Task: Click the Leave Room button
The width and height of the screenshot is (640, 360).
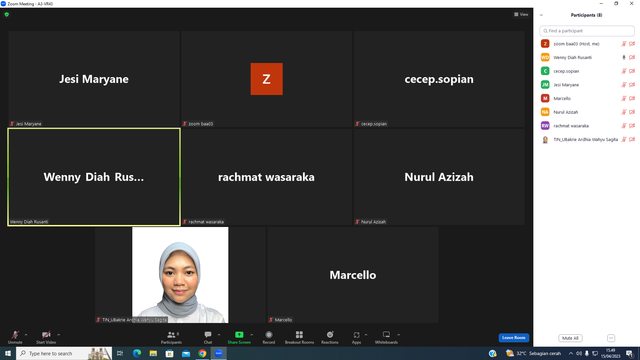Action: point(513,338)
